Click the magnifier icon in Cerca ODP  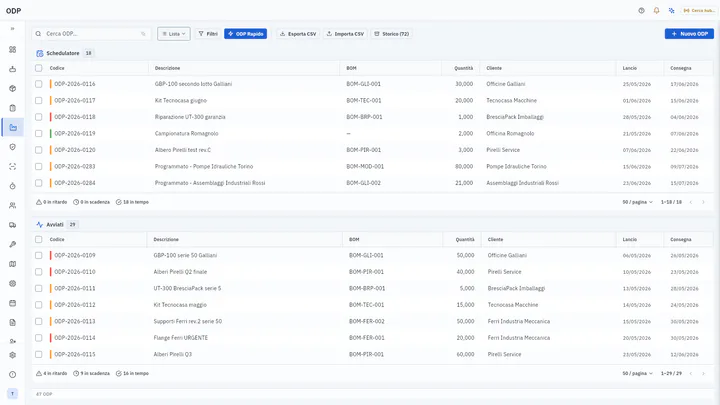tap(39, 34)
